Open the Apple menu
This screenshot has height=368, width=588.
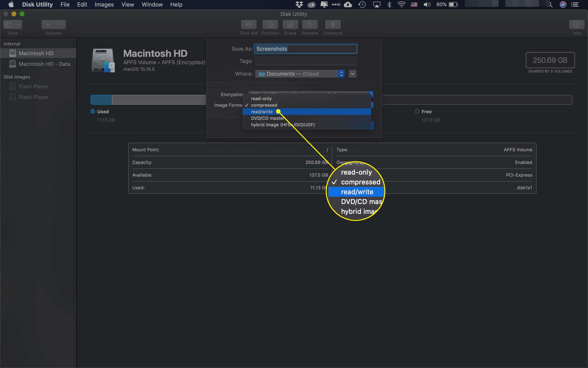[11, 4]
